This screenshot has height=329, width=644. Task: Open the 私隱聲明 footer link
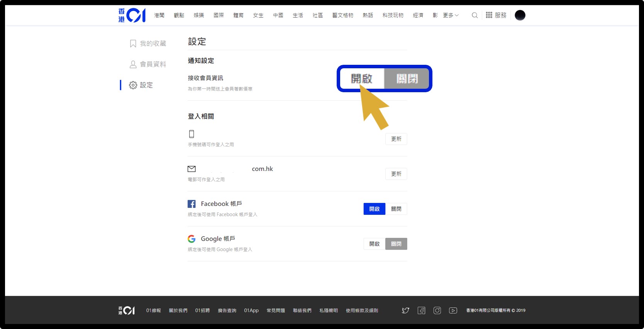click(x=329, y=310)
